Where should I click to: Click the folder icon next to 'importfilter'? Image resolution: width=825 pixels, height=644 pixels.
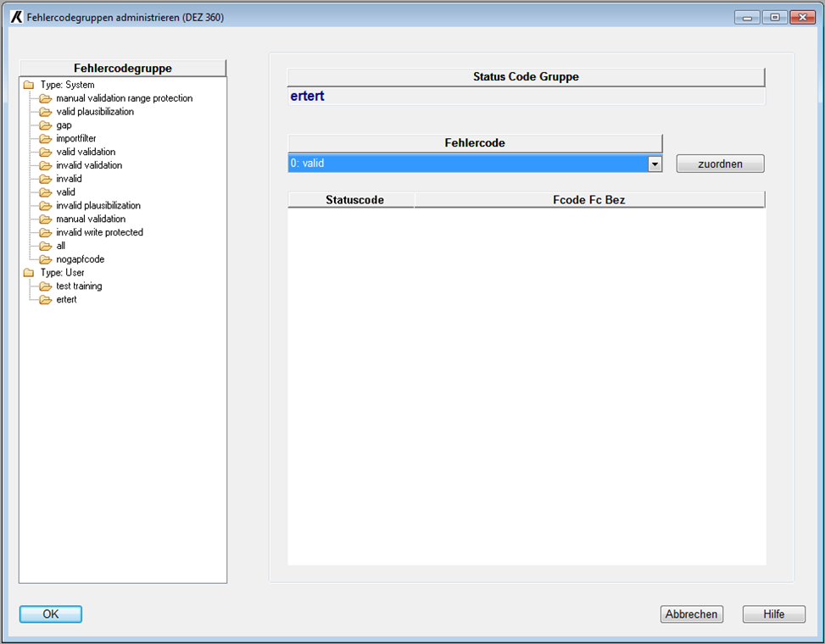pyautogui.click(x=46, y=139)
